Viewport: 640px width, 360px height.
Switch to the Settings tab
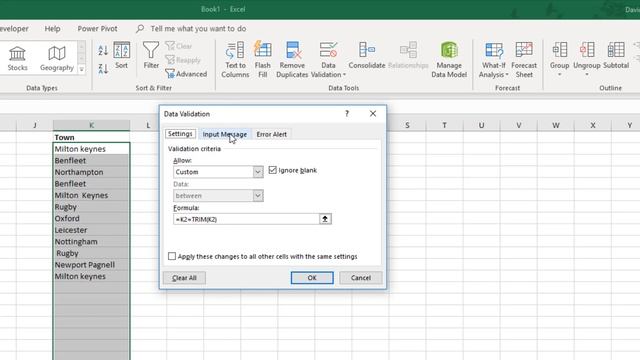coord(180,134)
